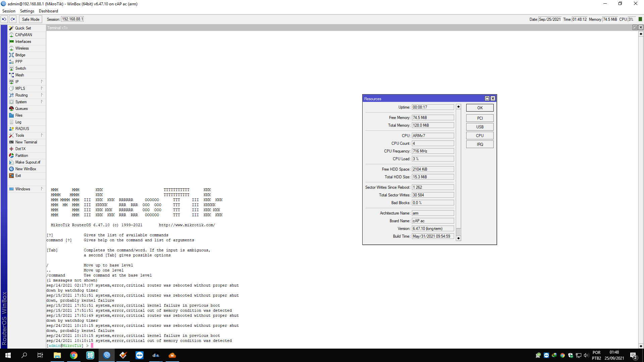Viewport: 644px width, 362px height.
Task: Open the Settings menu
Action: 27,11
